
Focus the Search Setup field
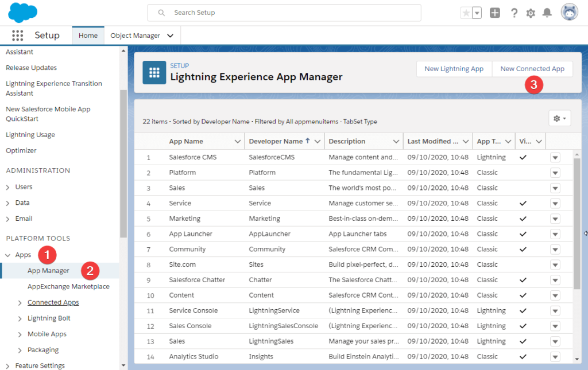click(x=284, y=13)
